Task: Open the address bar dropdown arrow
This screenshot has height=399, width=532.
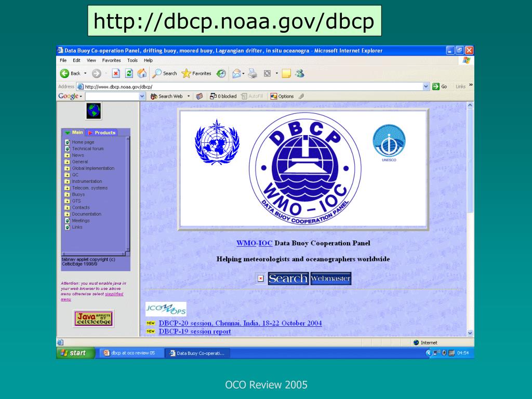Action: coord(426,87)
